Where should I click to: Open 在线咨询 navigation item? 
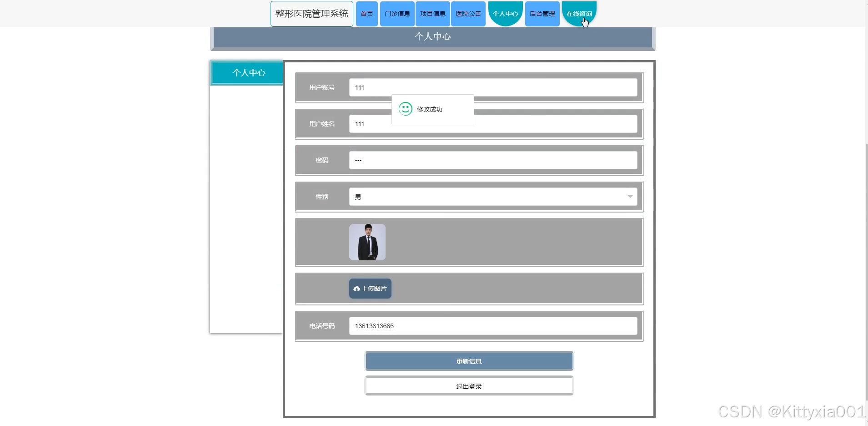pos(579,14)
